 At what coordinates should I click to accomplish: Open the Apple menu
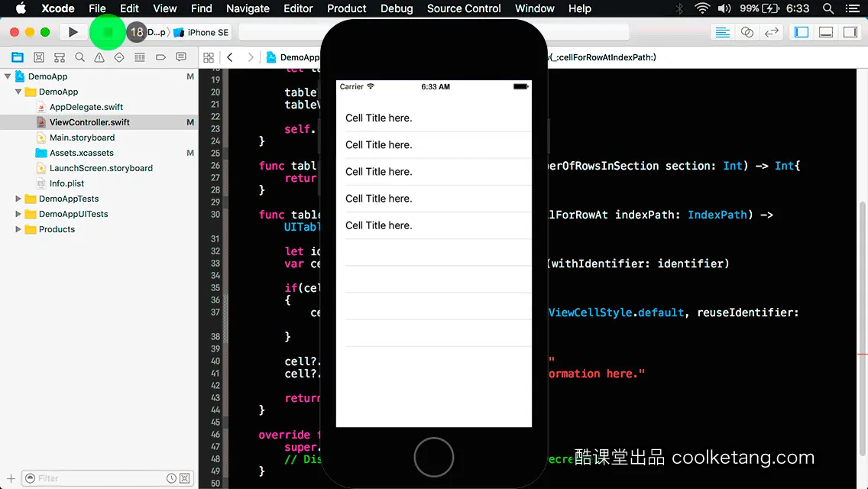21,8
